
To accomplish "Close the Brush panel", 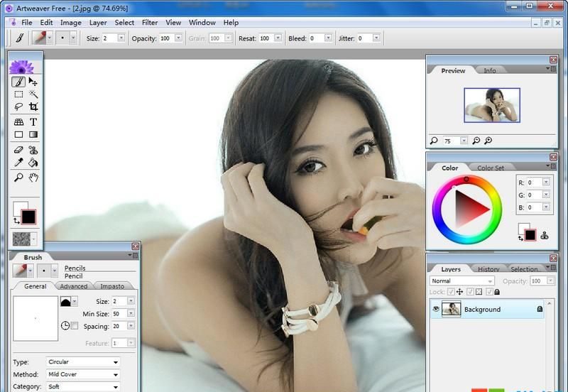I will pos(136,246).
